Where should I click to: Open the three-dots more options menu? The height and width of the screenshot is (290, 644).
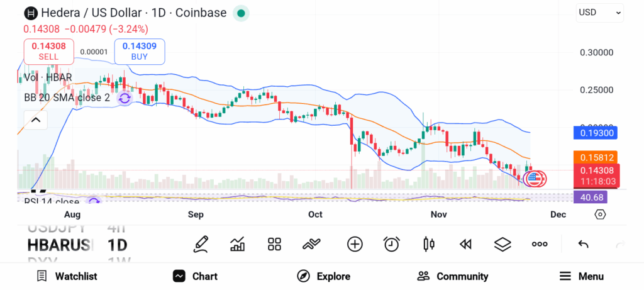click(x=540, y=244)
